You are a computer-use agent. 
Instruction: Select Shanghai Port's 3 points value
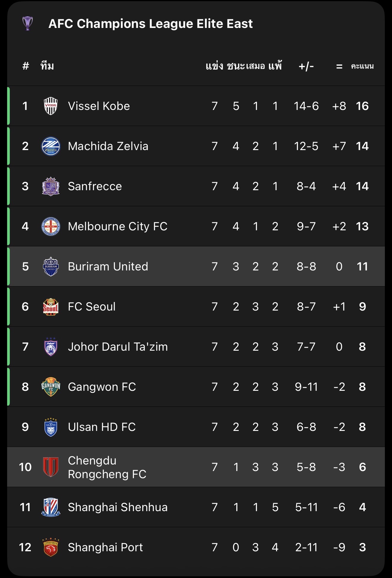point(362,547)
